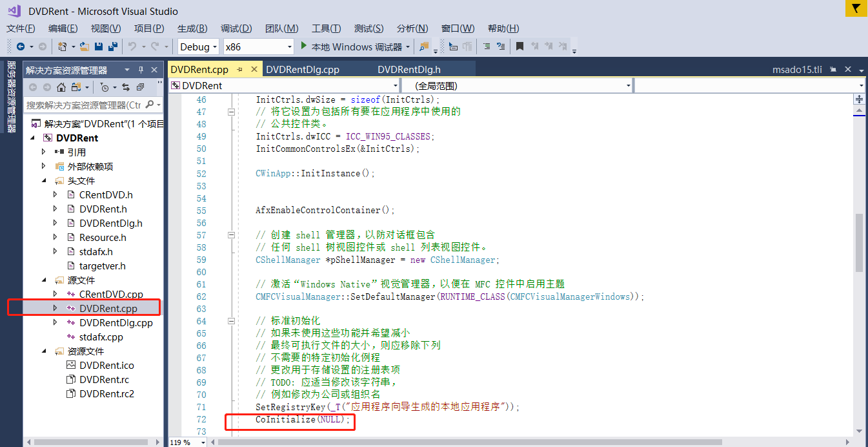Viewport: 868px width, 447px height.
Task: Start the local Windows debugger with the green arrow
Action: (x=305, y=46)
